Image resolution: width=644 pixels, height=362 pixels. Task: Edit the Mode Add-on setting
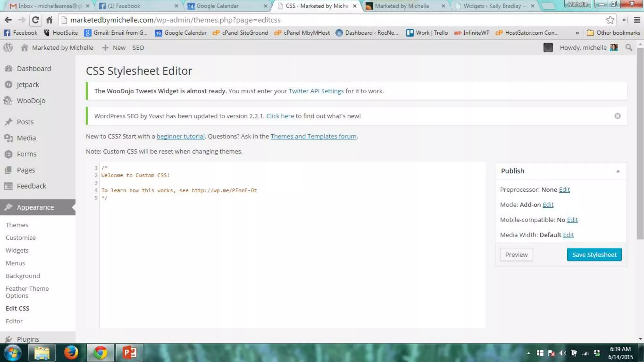click(548, 205)
